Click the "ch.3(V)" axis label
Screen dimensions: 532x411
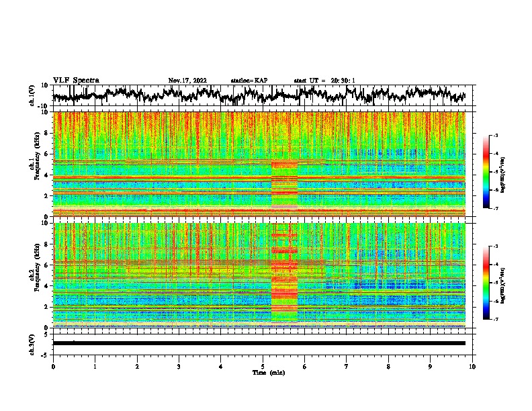[32, 345]
